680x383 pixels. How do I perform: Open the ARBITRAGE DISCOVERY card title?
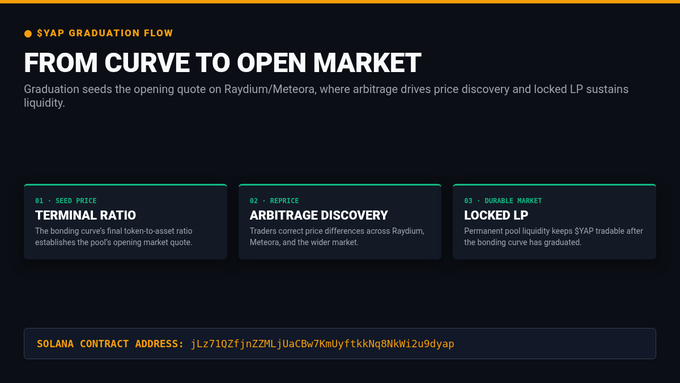(x=319, y=215)
